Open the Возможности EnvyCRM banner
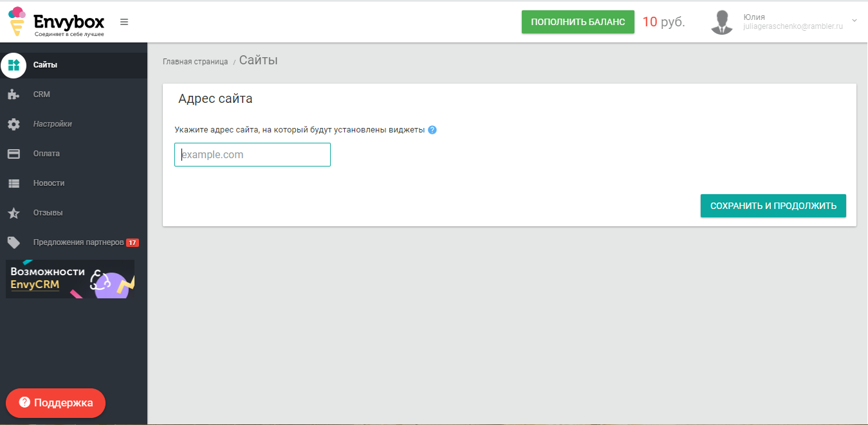This screenshot has height=425, width=868. (x=70, y=279)
